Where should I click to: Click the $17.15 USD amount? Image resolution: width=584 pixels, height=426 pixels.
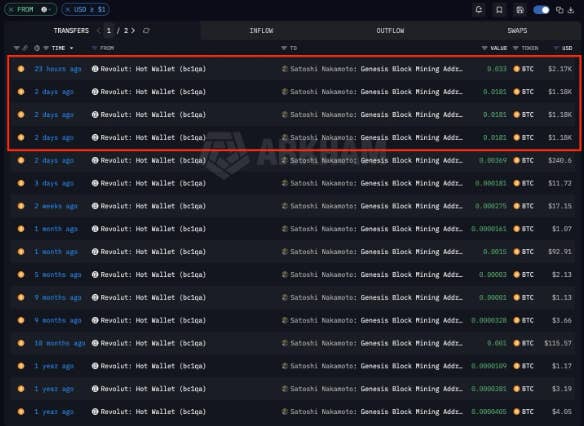click(x=560, y=206)
